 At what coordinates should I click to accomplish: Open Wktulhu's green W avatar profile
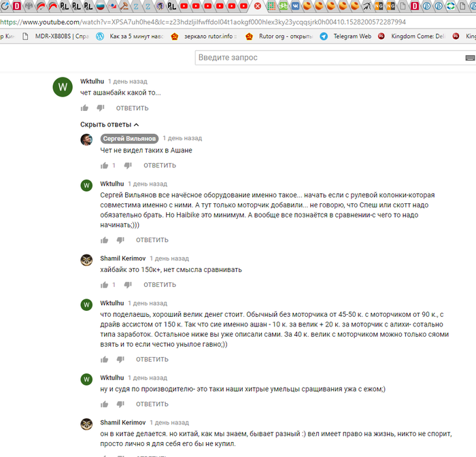coord(63,87)
